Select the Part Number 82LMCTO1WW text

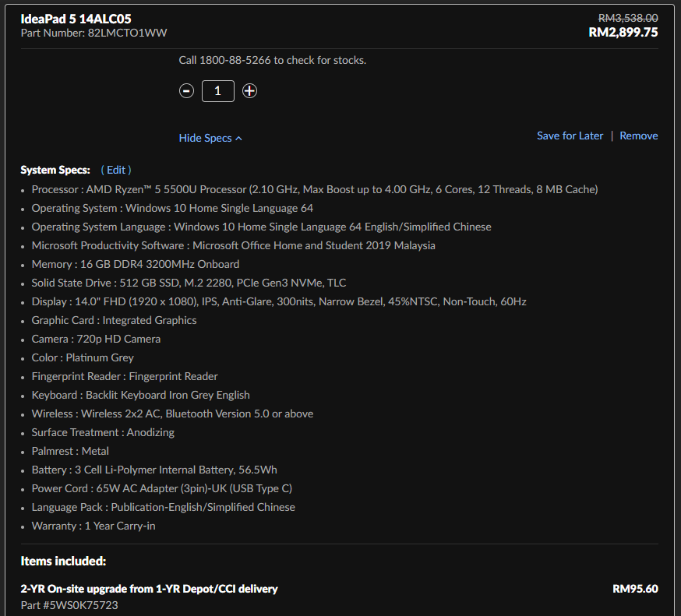point(94,33)
